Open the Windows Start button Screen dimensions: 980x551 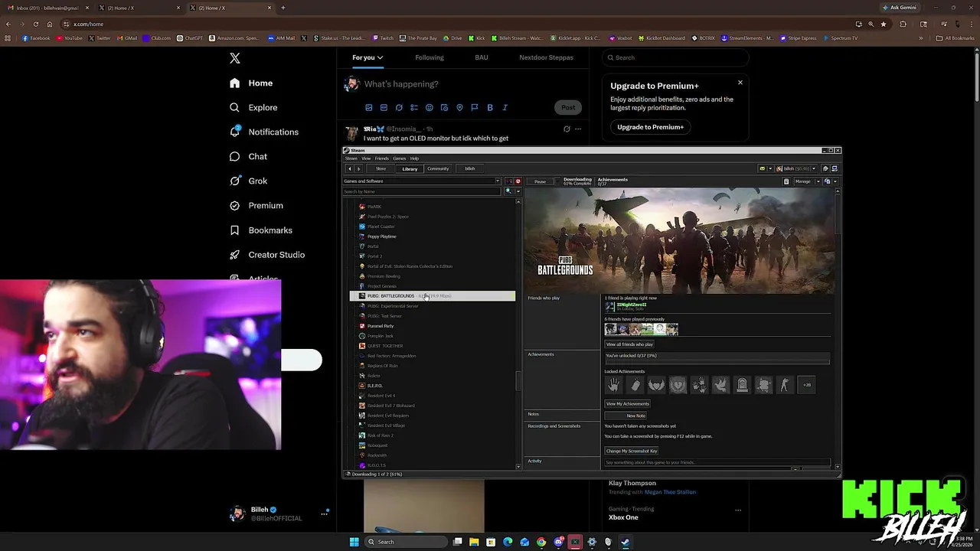point(354,542)
